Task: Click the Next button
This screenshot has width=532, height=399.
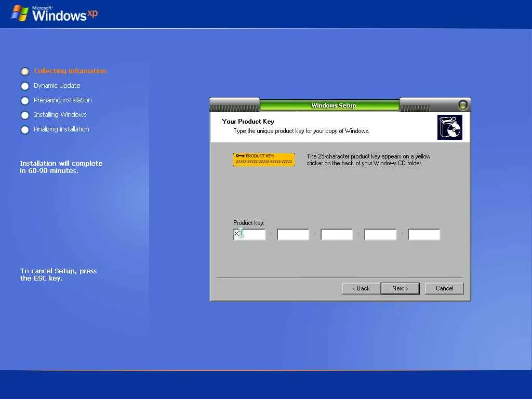Action: [x=400, y=288]
